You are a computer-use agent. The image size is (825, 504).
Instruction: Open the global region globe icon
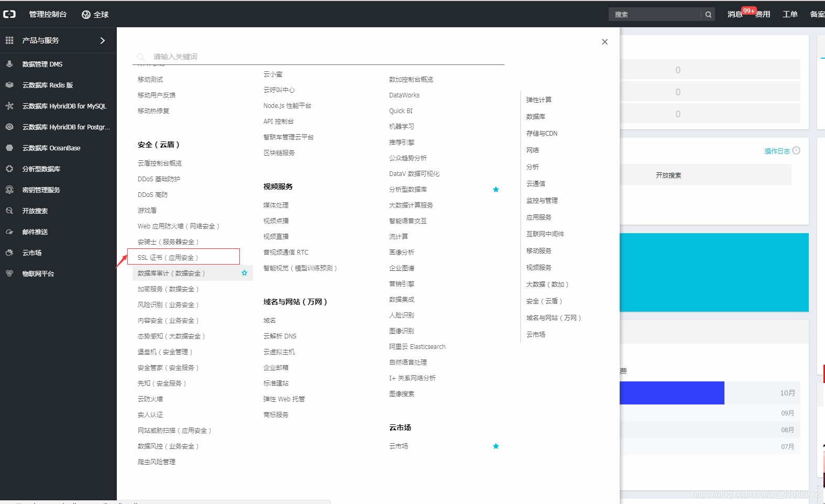coord(86,15)
